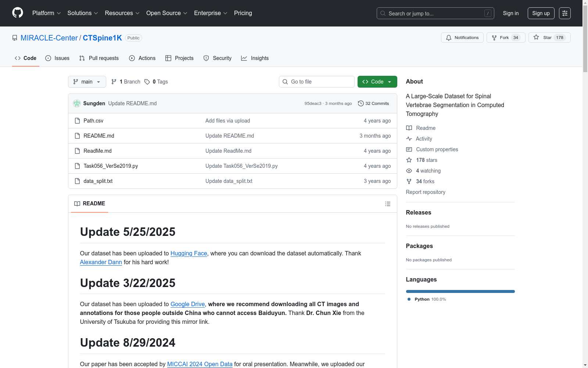Open the Hugging Face link
Screen dimensions: 588x368
click(x=189, y=253)
